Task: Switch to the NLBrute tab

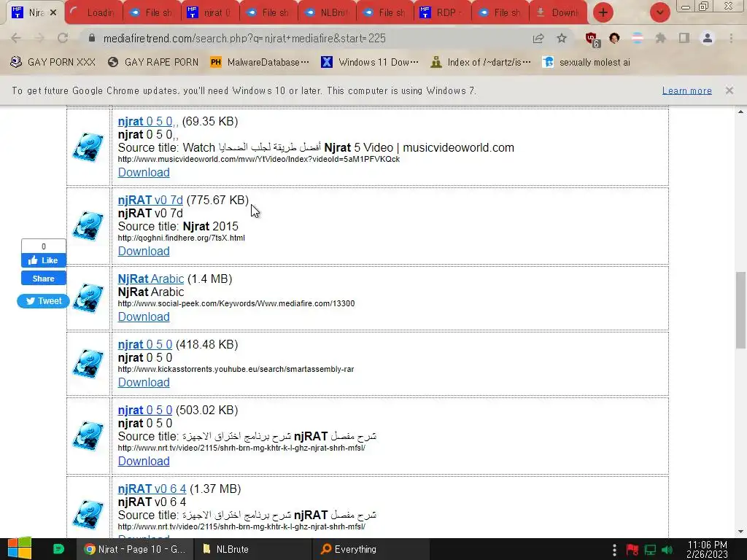Action: coord(328,13)
